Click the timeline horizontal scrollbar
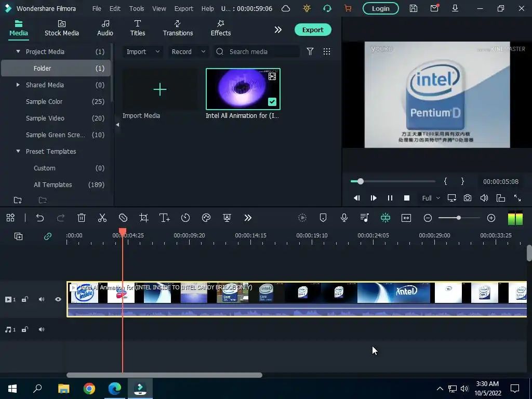 pos(164,375)
